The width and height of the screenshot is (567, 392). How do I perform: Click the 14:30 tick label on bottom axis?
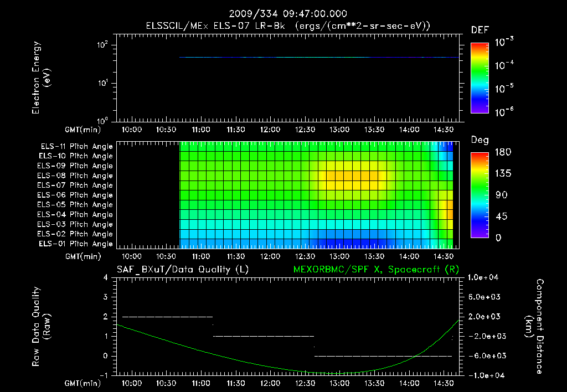(x=444, y=383)
